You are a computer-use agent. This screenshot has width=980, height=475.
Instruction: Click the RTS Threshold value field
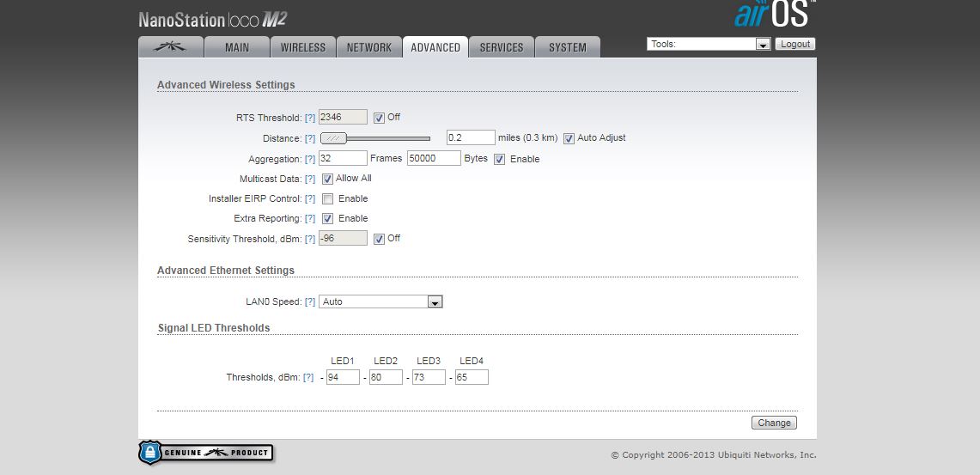343,117
